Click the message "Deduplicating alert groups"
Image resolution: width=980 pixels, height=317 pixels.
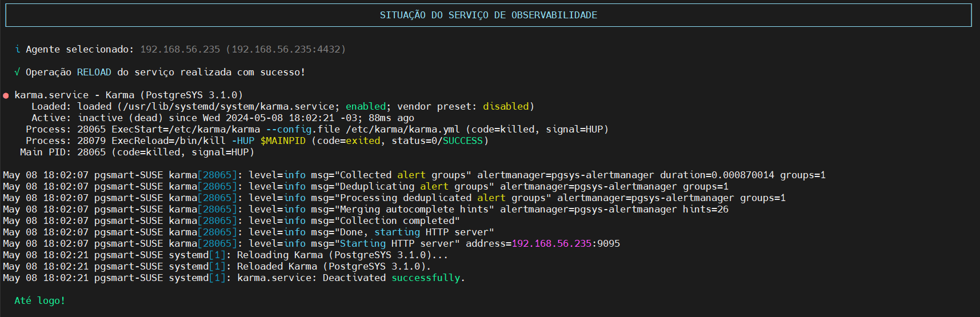414,186
